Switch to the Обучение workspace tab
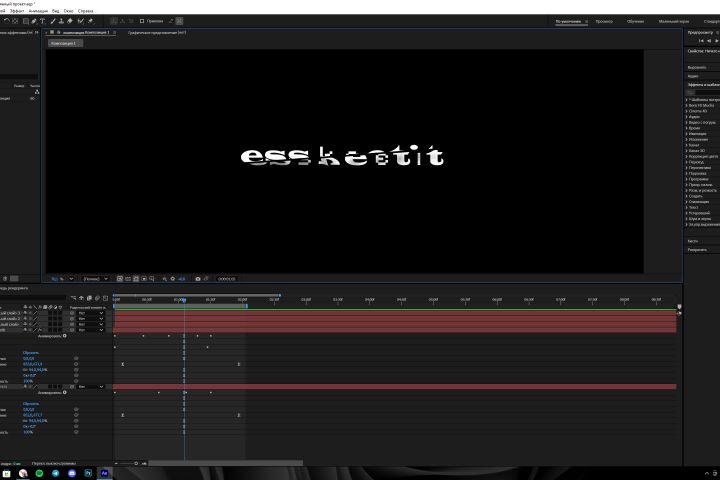The width and height of the screenshot is (720, 480). [x=635, y=22]
